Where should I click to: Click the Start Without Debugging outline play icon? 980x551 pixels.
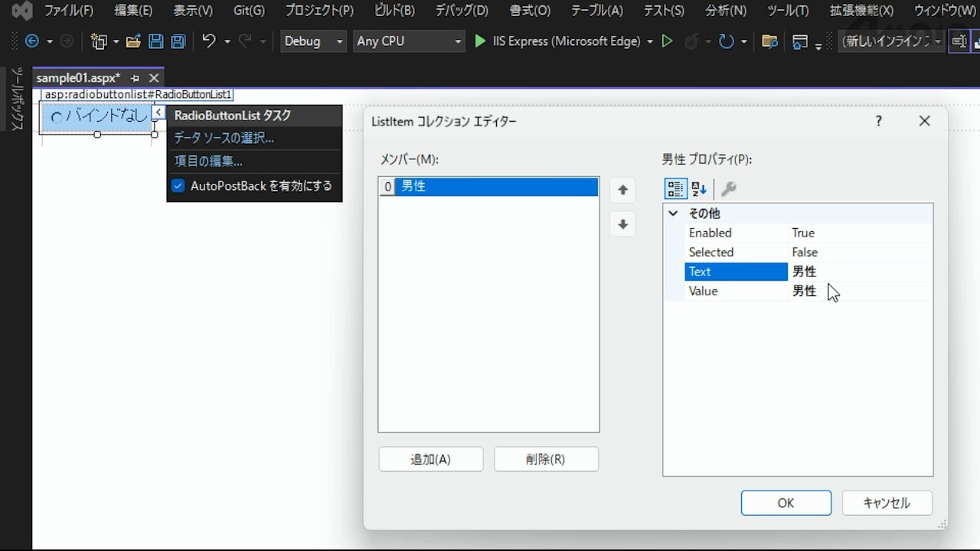(x=667, y=41)
